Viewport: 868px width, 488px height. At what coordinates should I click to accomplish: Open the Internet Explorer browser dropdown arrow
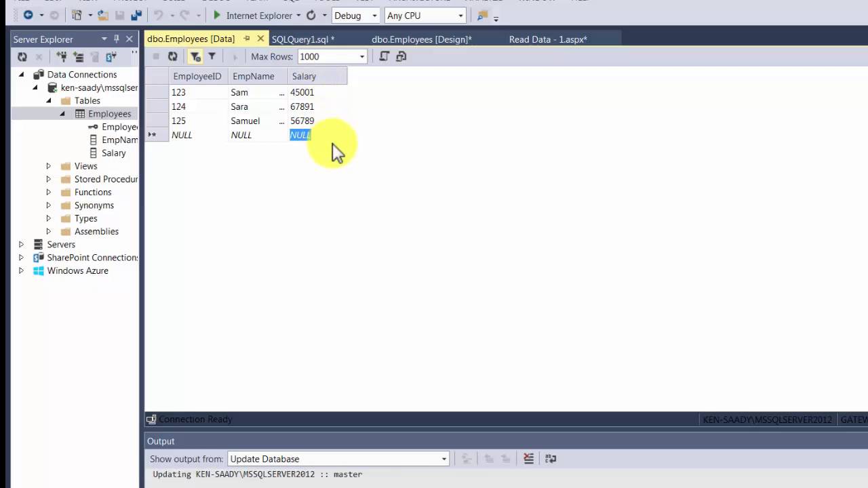[x=298, y=16]
